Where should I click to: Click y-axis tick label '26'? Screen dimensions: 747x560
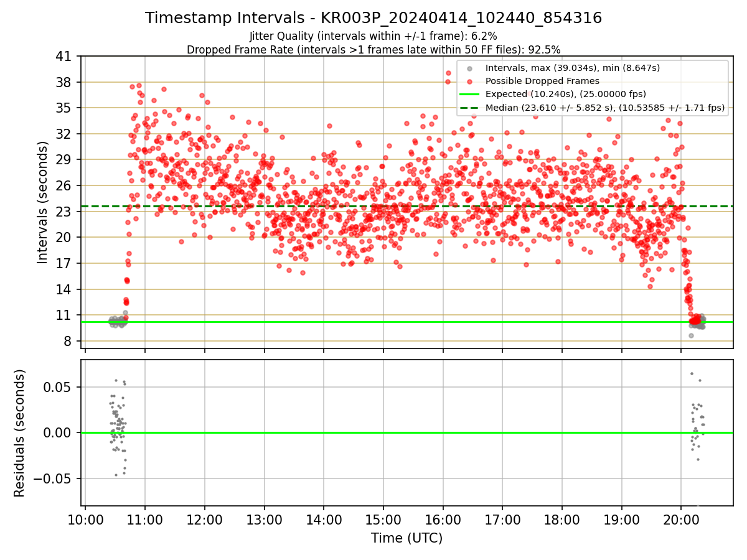point(64,186)
